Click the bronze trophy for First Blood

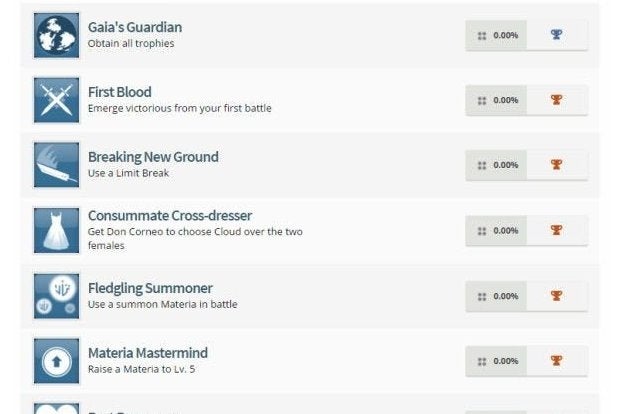pyautogui.click(x=557, y=100)
